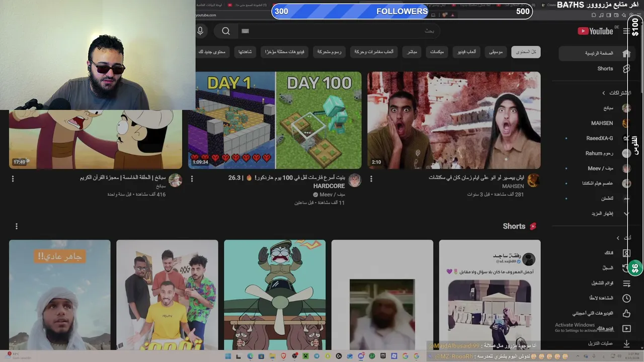Click the ميف / Meev channel name under the video

click(x=333, y=195)
